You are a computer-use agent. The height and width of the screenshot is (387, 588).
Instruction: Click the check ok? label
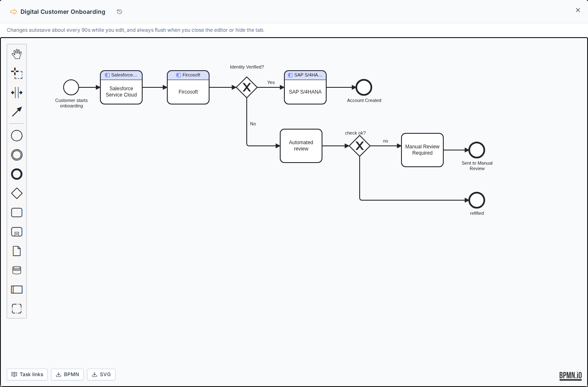(x=355, y=133)
